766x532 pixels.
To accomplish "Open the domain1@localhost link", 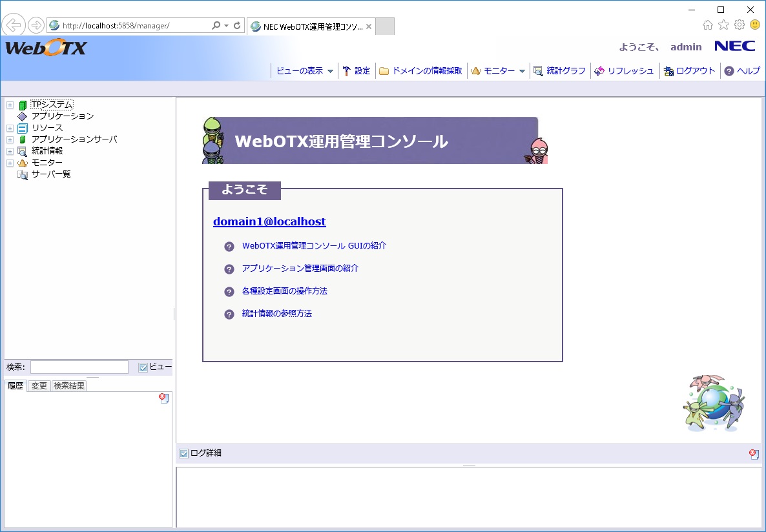I will 269,221.
